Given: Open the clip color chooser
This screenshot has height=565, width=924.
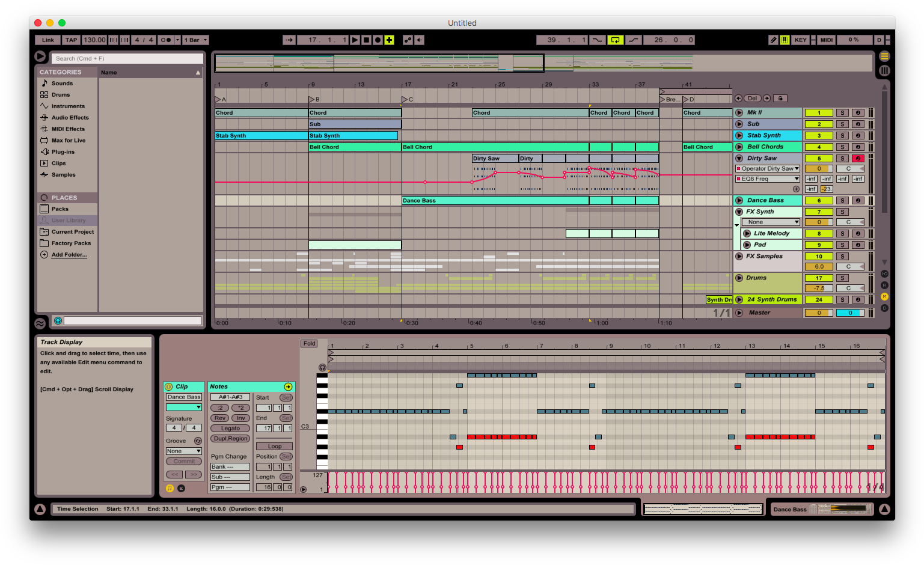Looking at the screenshot, I should click(x=183, y=408).
